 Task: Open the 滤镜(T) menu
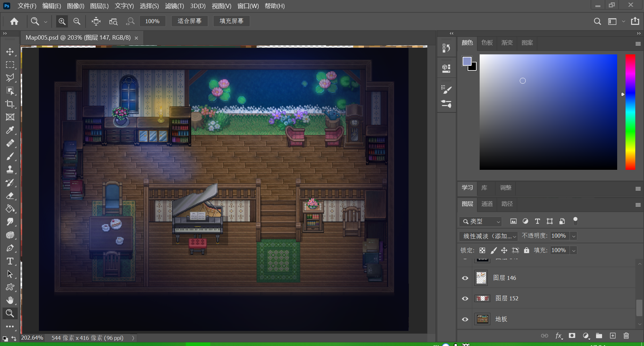174,6
